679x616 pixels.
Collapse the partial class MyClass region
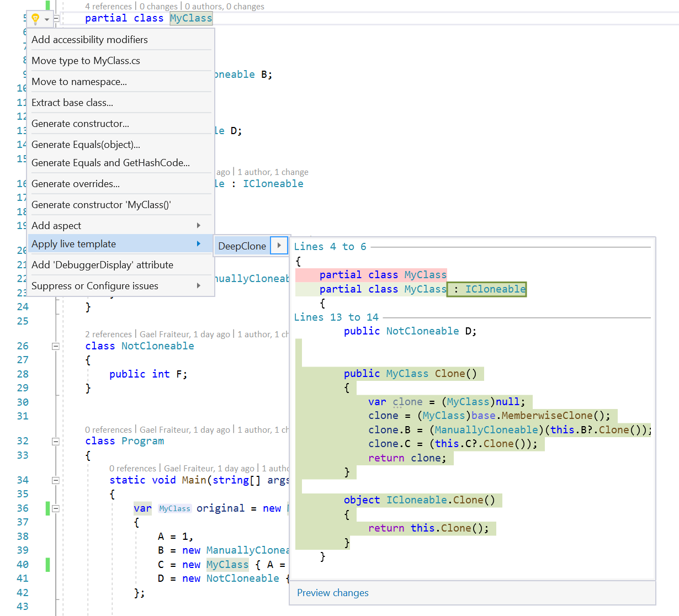click(56, 18)
